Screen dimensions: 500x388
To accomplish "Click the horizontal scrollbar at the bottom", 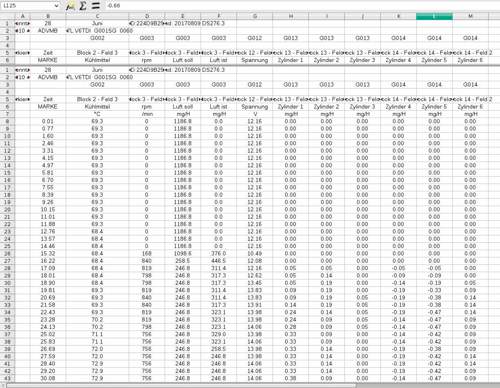I will [182, 386].
